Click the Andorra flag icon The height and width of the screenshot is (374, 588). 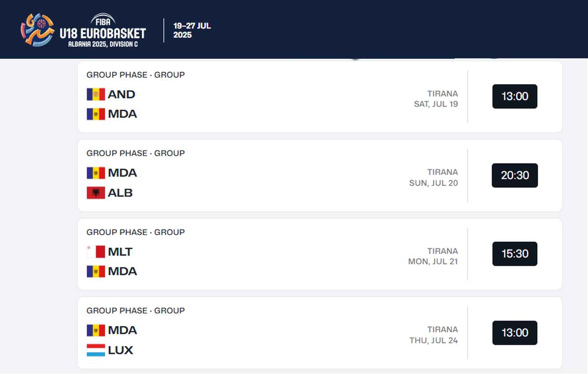coord(96,94)
